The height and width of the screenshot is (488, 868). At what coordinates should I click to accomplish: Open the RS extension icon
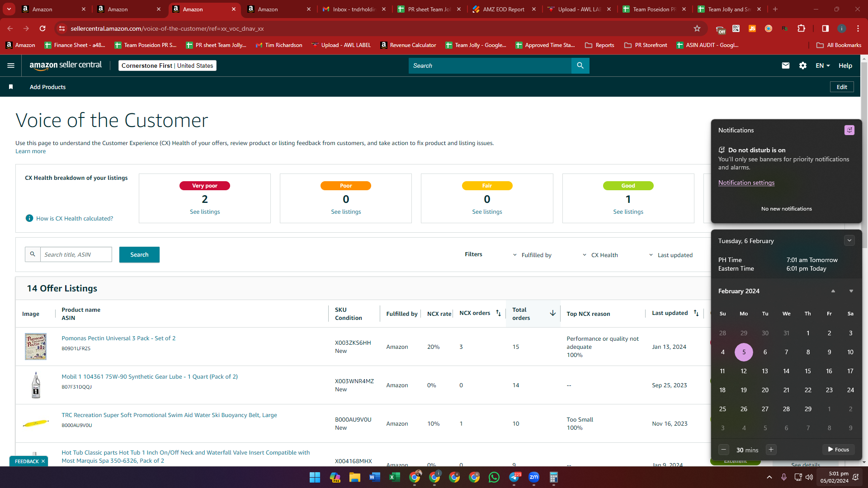(x=785, y=28)
